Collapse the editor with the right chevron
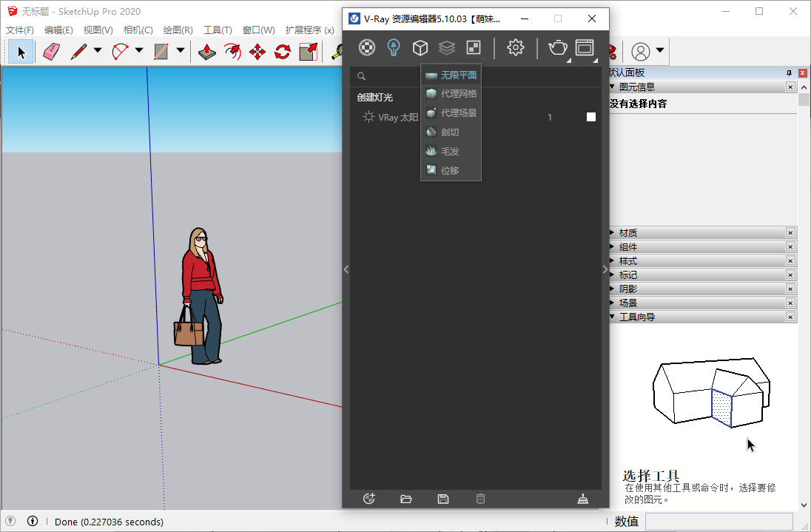 point(605,269)
